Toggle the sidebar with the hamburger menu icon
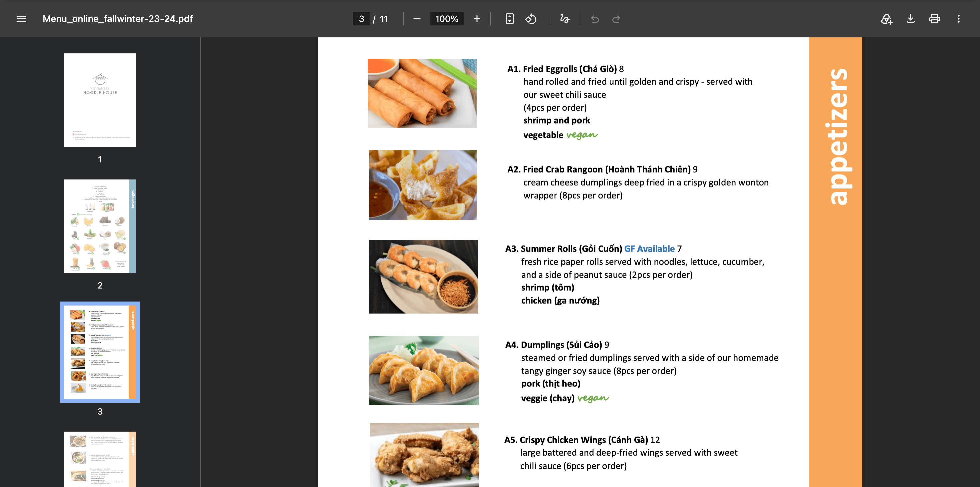Screen dimensions: 980x487 coord(21,19)
